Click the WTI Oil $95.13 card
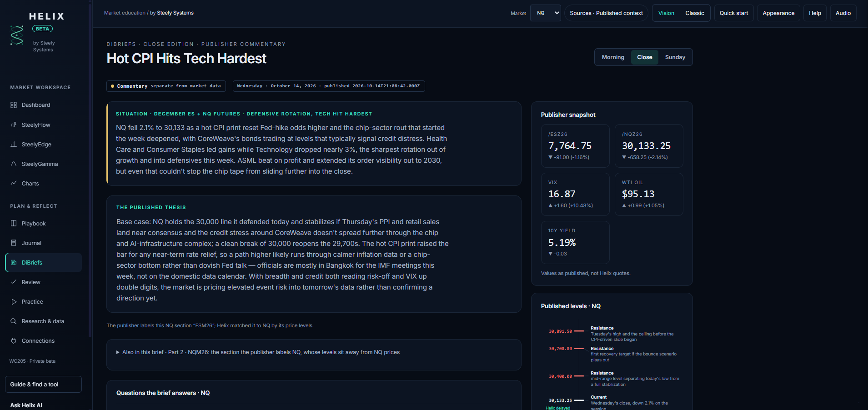 pos(649,194)
